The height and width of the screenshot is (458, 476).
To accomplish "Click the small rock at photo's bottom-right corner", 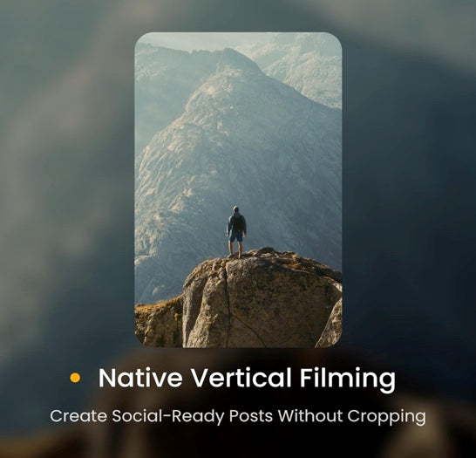I will click(331, 326).
